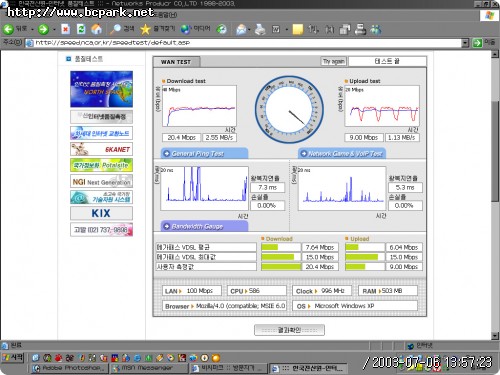The width and height of the screenshot is (500, 375).
Task: Click the page vertical scrollbar thumb
Action: [495, 150]
